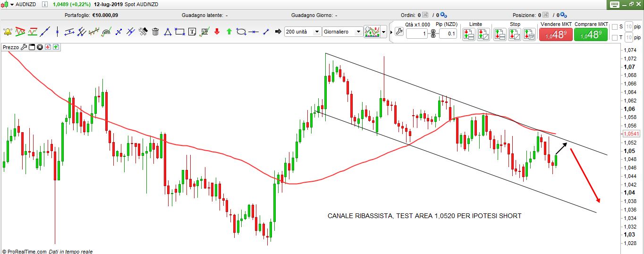This screenshot has width=644, height=254.
Task: Click the Portafoglio €10.000,09 text
Action: point(91,15)
